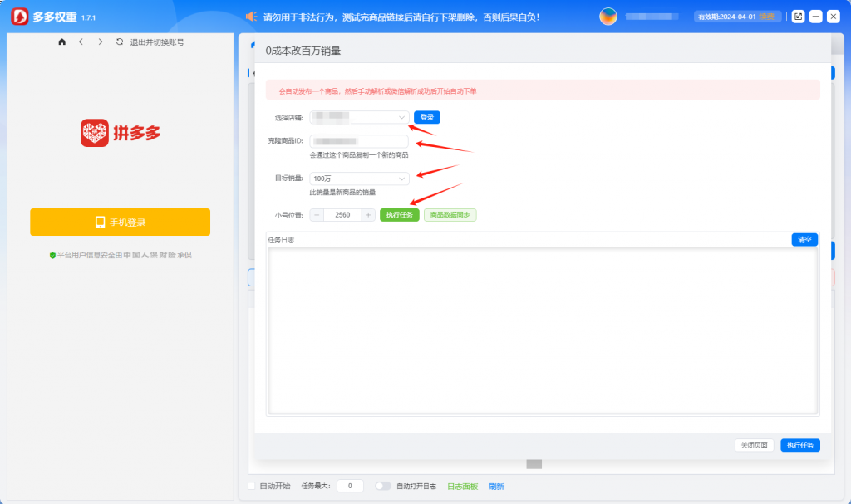
Task: Click the 多多权重 app logo
Action: click(x=20, y=17)
